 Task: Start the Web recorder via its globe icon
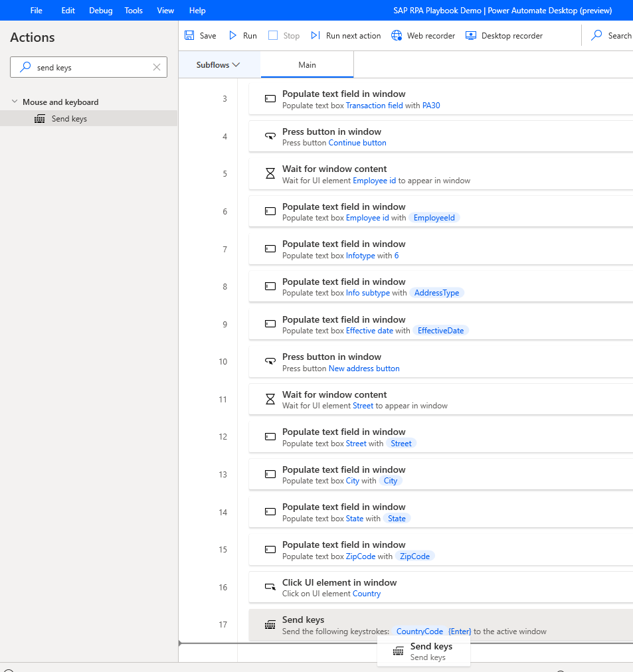coord(397,36)
